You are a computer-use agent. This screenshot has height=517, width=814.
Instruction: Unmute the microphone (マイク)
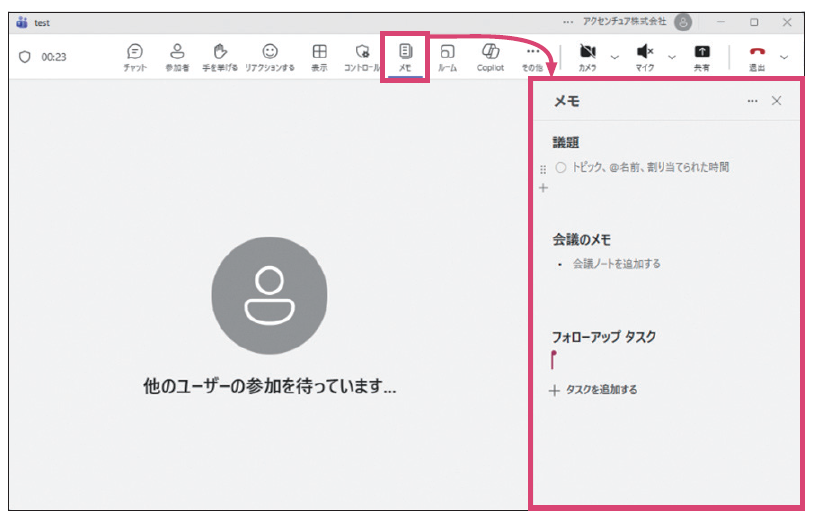tap(645, 57)
